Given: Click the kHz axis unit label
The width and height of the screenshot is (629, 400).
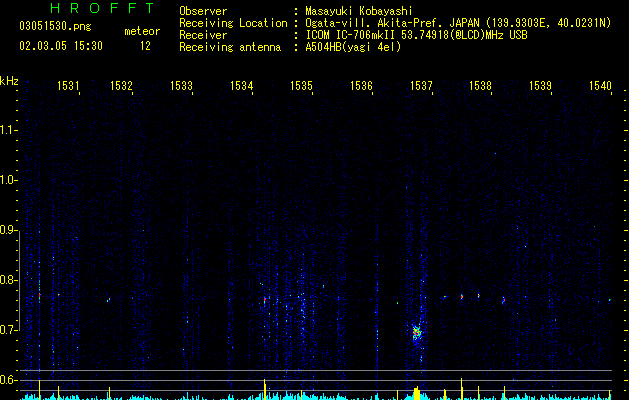Looking at the screenshot, I should click(9, 81).
